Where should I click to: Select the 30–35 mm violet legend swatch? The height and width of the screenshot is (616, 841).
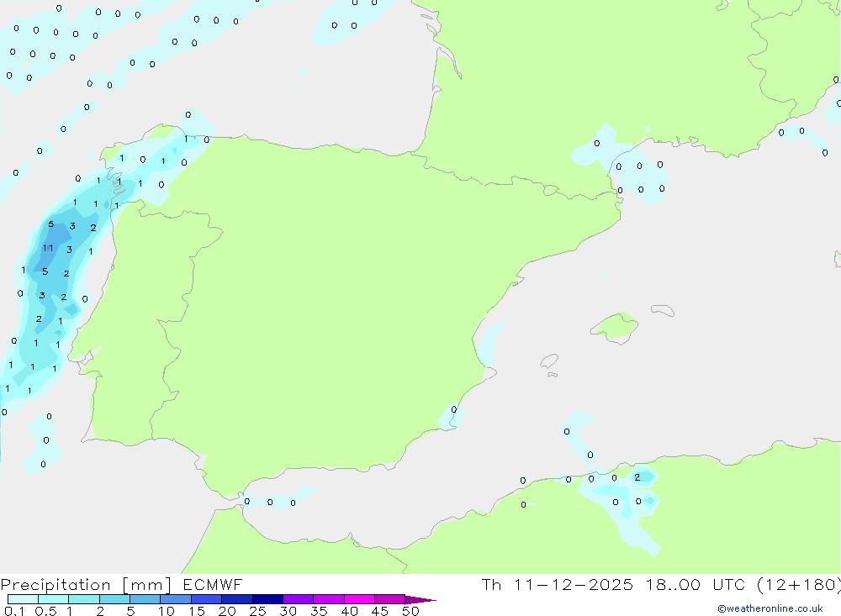(299, 599)
